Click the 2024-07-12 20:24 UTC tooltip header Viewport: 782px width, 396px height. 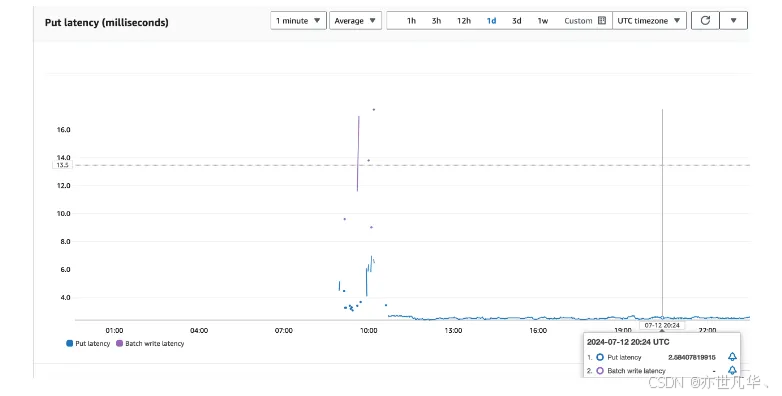[x=628, y=342]
